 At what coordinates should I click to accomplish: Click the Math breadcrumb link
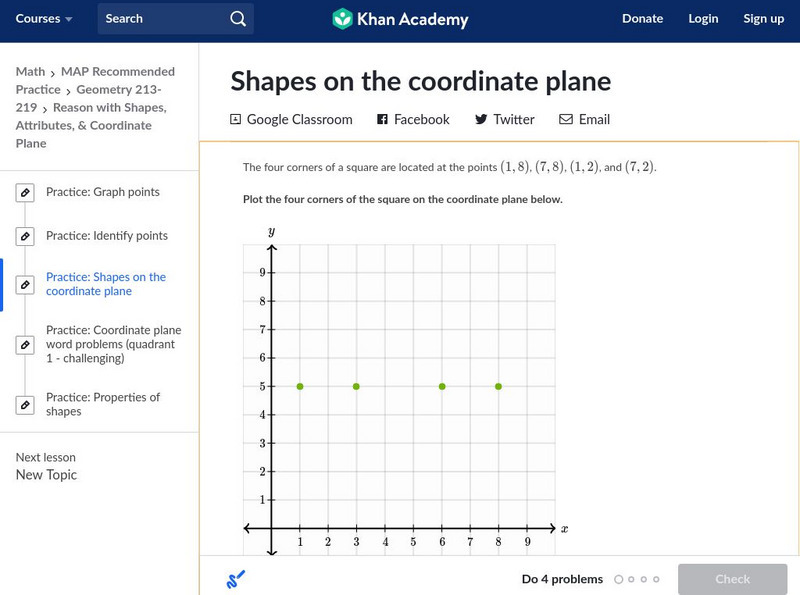pyautogui.click(x=30, y=72)
